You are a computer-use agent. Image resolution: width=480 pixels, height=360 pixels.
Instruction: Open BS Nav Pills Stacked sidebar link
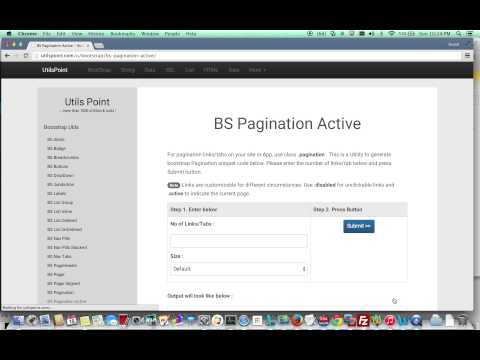67,247
